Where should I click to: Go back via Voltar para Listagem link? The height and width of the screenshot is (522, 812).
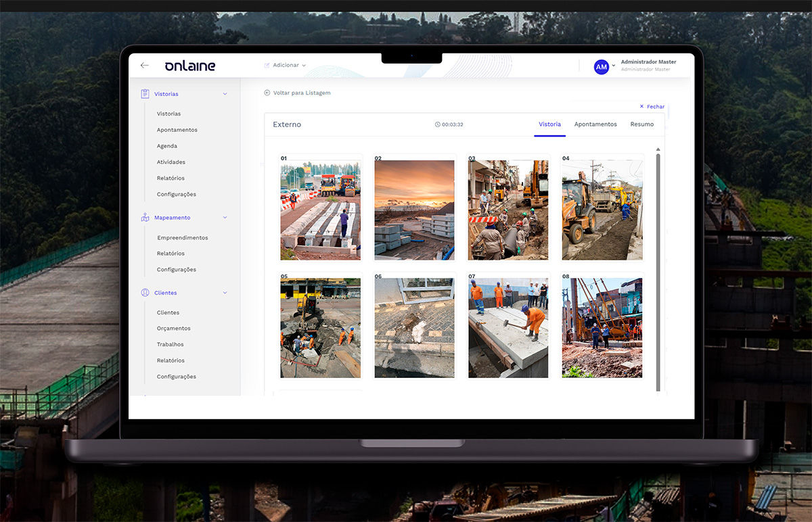302,93
